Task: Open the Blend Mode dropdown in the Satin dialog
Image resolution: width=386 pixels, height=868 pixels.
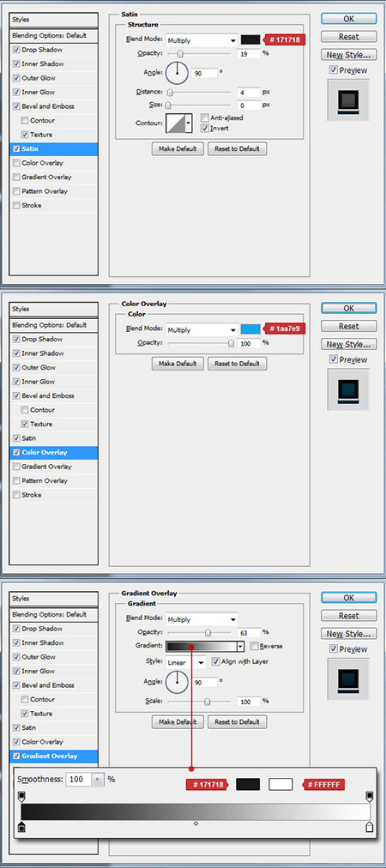Action: [202, 40]
